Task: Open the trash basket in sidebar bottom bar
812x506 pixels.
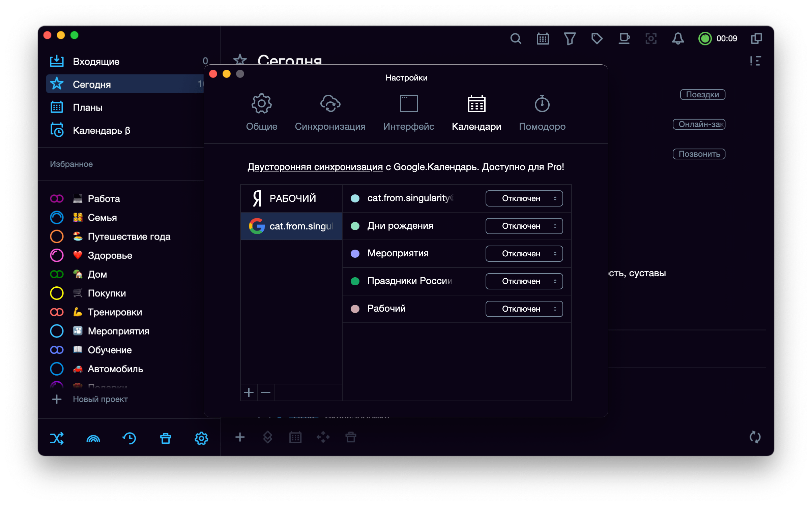Action: (x=165, y=438)
